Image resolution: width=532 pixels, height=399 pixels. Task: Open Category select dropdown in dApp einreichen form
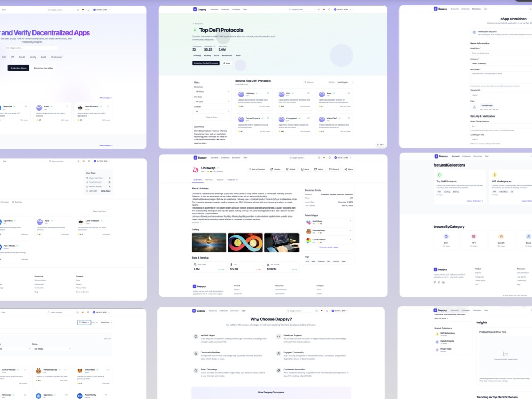[501, 63]
